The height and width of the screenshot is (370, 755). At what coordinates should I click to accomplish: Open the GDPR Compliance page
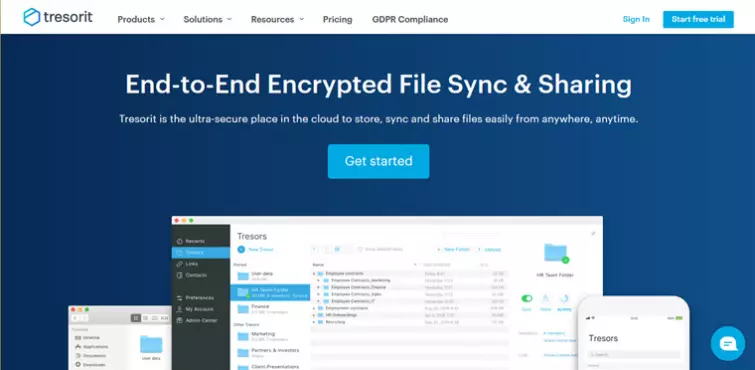(410, 19)
